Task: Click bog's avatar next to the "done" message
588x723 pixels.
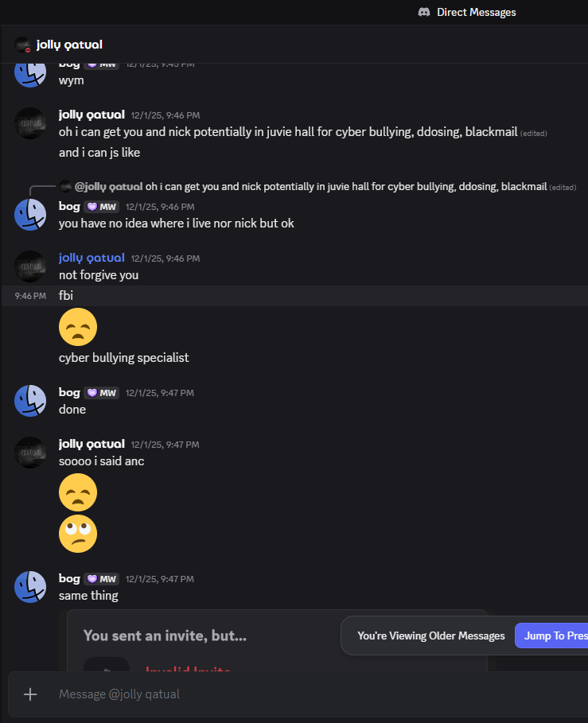Action: point(30,400)
